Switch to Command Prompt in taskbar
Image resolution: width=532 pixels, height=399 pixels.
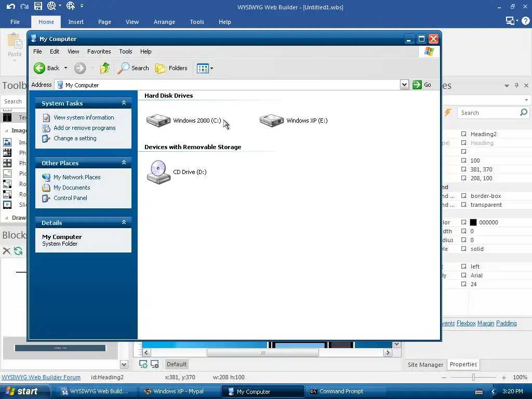click(345, 392)
